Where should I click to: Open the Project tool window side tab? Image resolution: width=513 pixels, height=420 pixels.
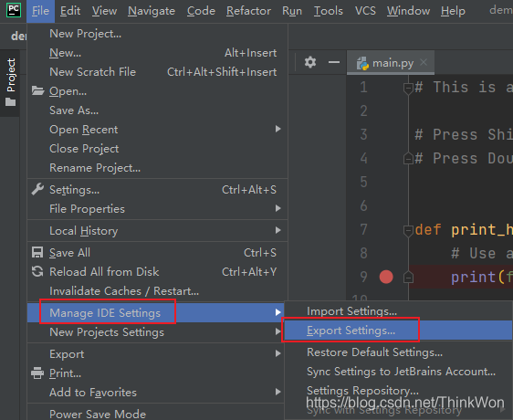[x=10, y=82]
